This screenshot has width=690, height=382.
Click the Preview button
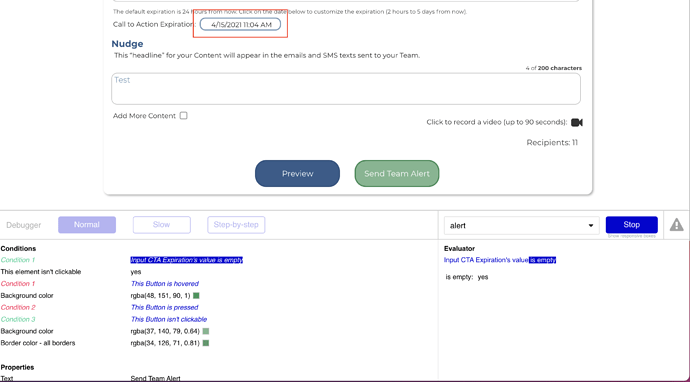click(297, 173)
